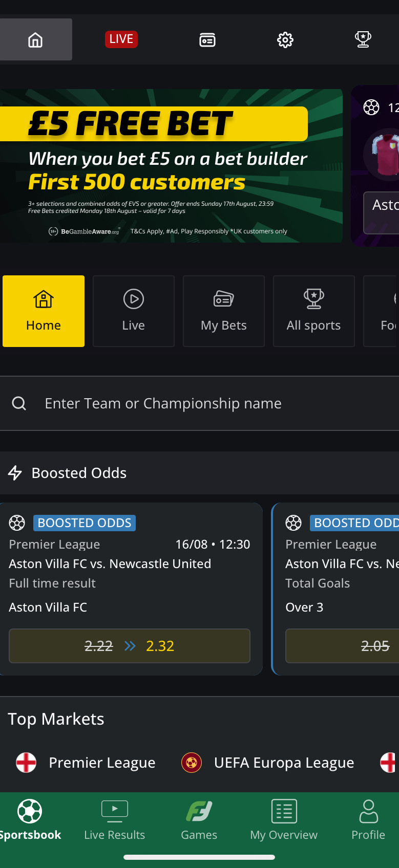Select the Live quick-nav tile
Viewport: 399px width, 868px height.
134,311
